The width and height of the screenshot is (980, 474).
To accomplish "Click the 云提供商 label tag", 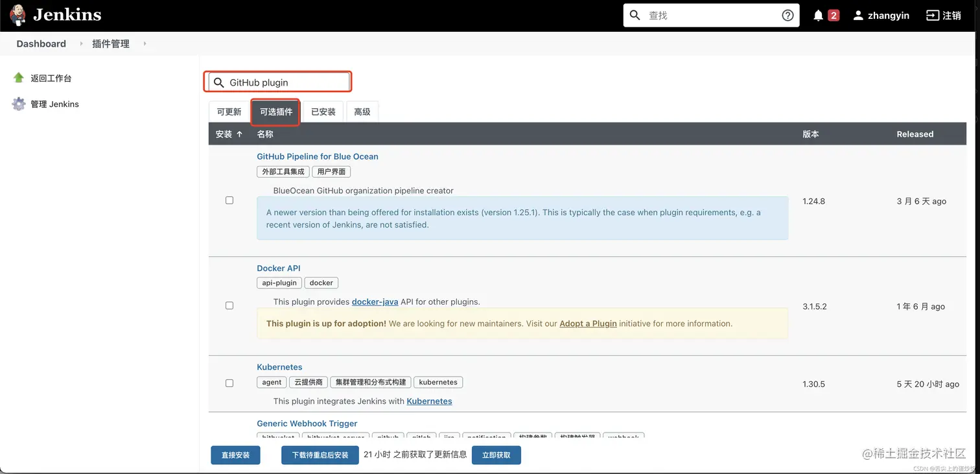I will [309, 383].
